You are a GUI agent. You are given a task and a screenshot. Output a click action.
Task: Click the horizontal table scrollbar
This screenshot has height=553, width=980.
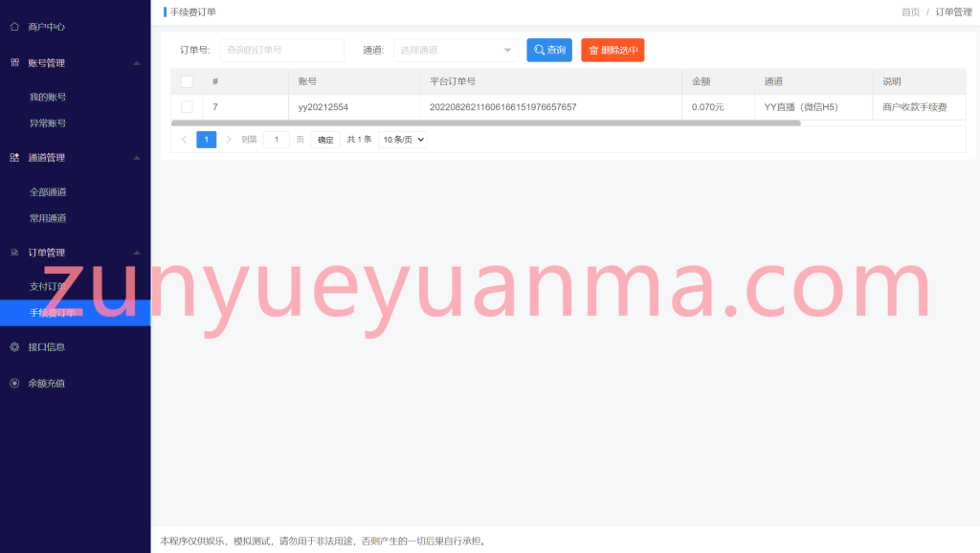point(485,123)
